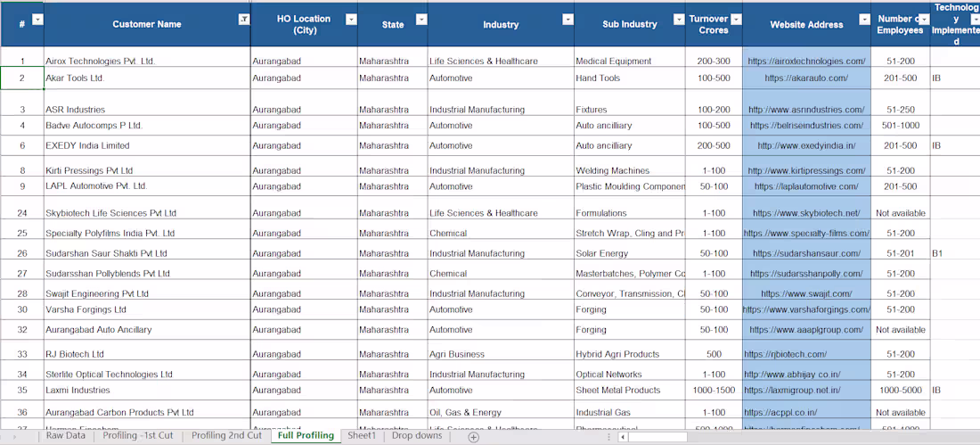Select the Airox Technologies Pvt. Ltd. cell
The image size is (980, 445).
pos(147,58)
